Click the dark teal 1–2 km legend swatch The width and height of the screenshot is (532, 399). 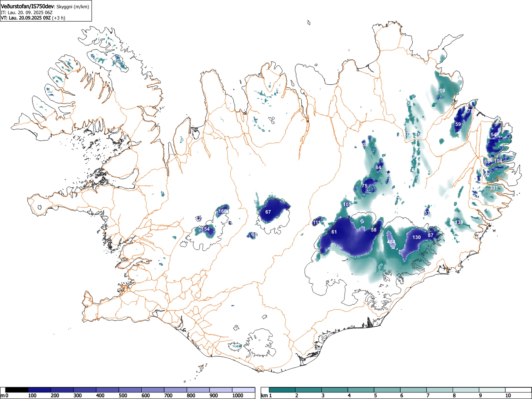point(282,390)
